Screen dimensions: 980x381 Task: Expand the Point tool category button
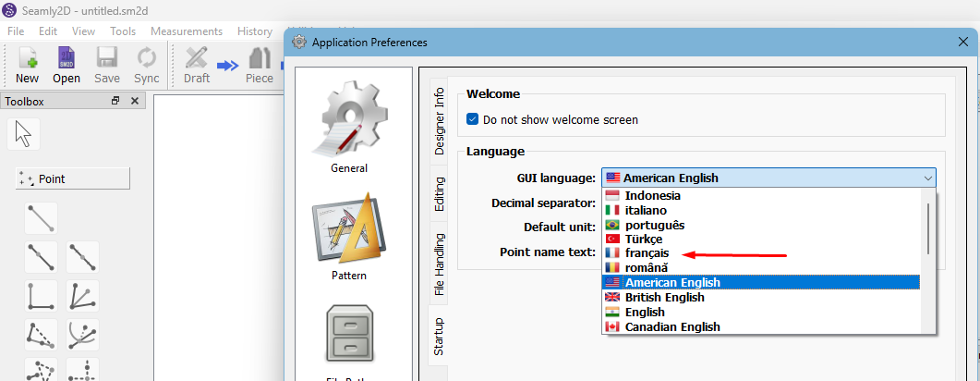[x=72, y=178]
